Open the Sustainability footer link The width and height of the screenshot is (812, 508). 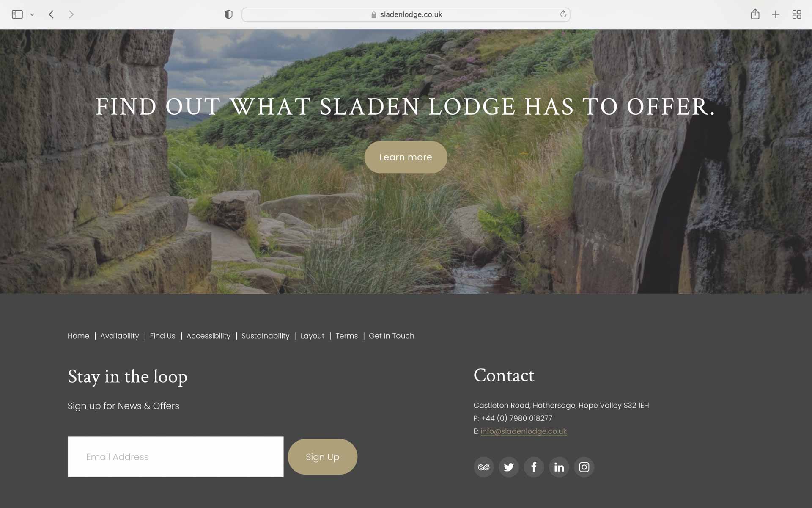(265, 336)
